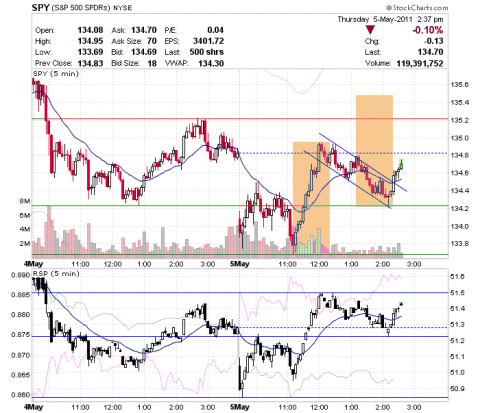
Task: Click the 135.6 price axis label
Action: (x=459, y=85)
